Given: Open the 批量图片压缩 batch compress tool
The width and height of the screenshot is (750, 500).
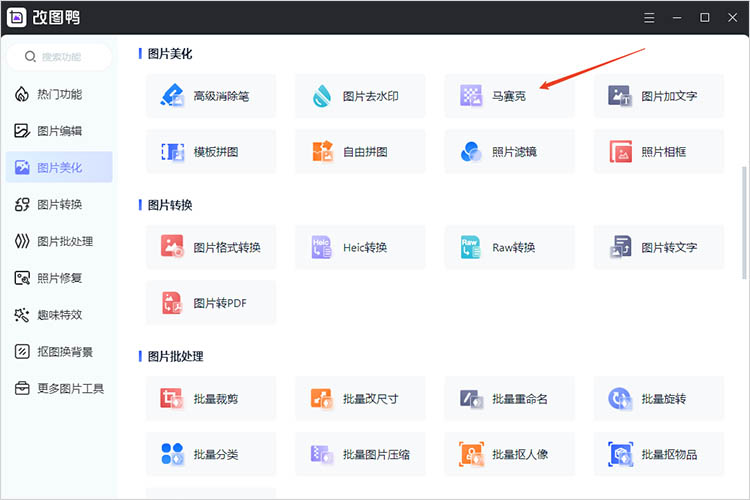Looking at the screenshot, I should [x=360, y=454].
